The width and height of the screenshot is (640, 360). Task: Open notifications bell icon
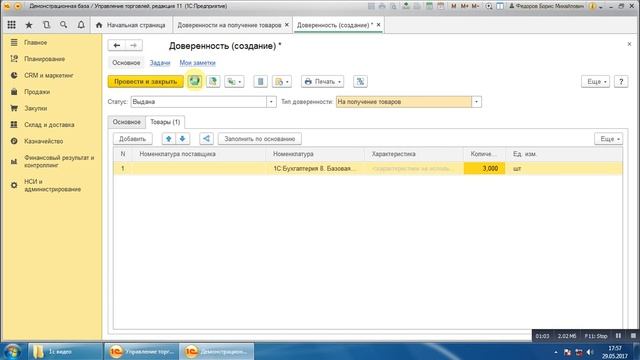(81, 25)
